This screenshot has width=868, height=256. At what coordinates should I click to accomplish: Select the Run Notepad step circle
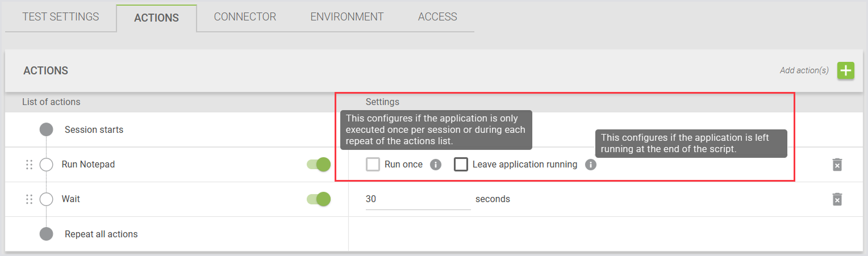point(46,165)
